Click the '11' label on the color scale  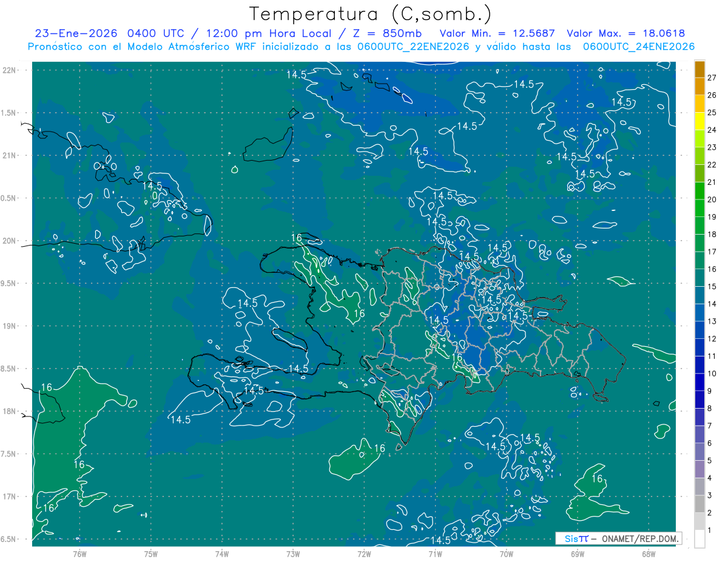[712, 356]
